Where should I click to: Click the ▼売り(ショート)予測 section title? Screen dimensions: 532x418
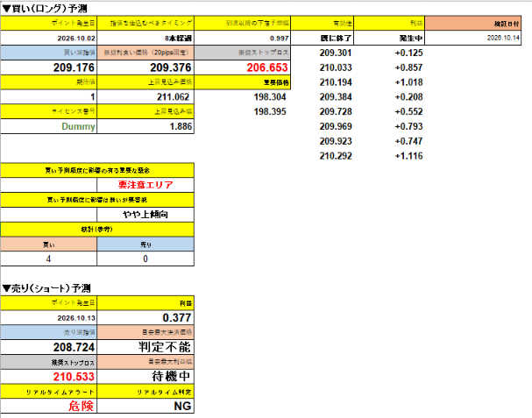tap(46, 288)
